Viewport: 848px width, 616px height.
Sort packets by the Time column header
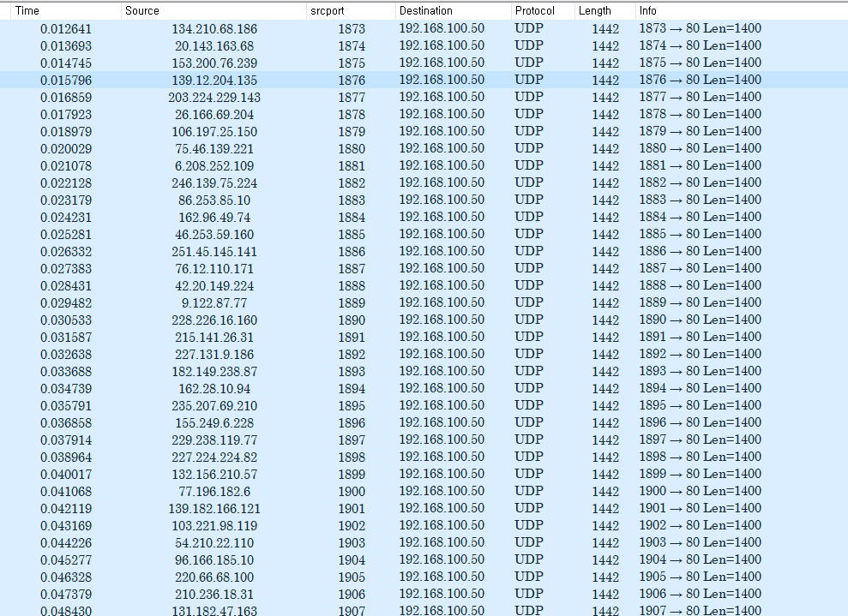[66, 11]
